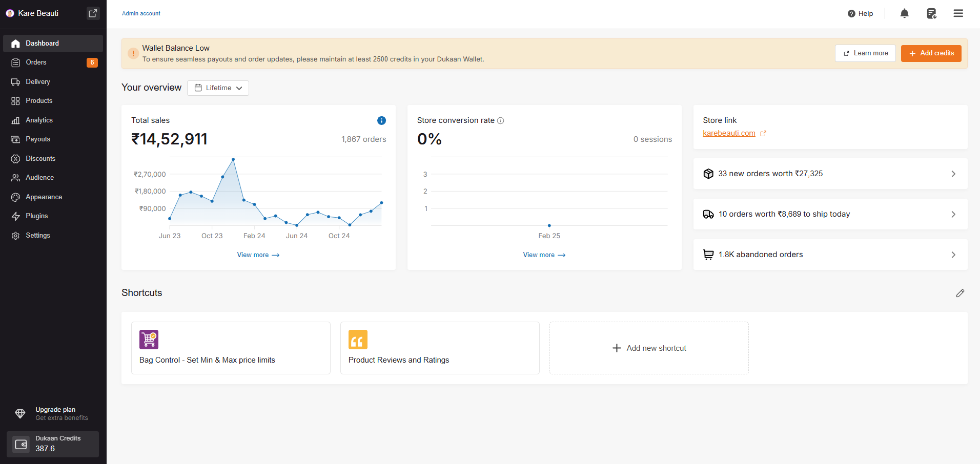Go to Orders in the sidebar
Screen dimensions: 980x464
pos(36,62)
